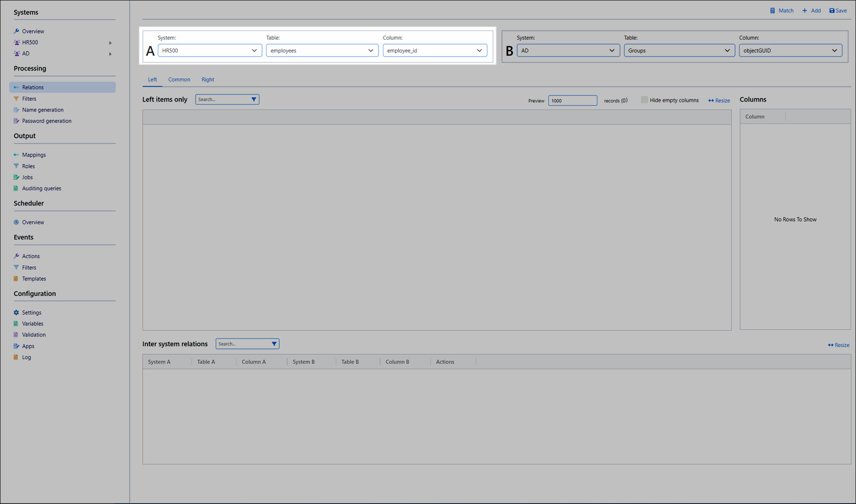Screen dimensions: 856x504
Task: Click the Settings gear icon in the sidebar
Action: tap(16, 312)
